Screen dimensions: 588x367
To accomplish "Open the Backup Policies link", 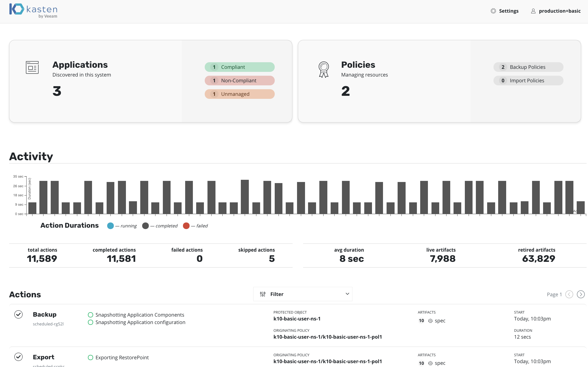I will tap(528, 67).
